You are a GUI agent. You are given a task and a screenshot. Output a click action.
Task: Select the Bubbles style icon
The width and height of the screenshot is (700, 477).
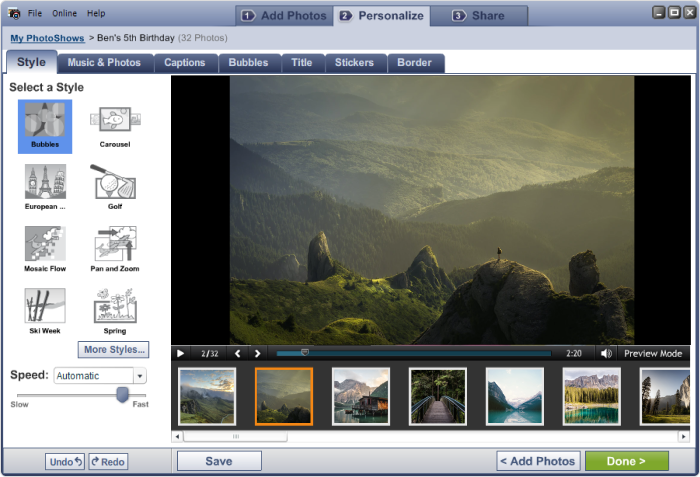45,126
